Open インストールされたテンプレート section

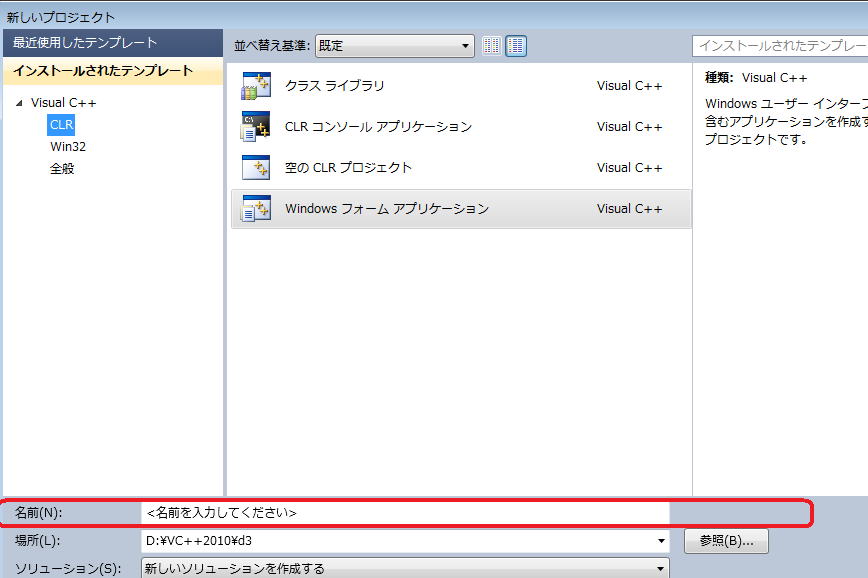point(103,71)
